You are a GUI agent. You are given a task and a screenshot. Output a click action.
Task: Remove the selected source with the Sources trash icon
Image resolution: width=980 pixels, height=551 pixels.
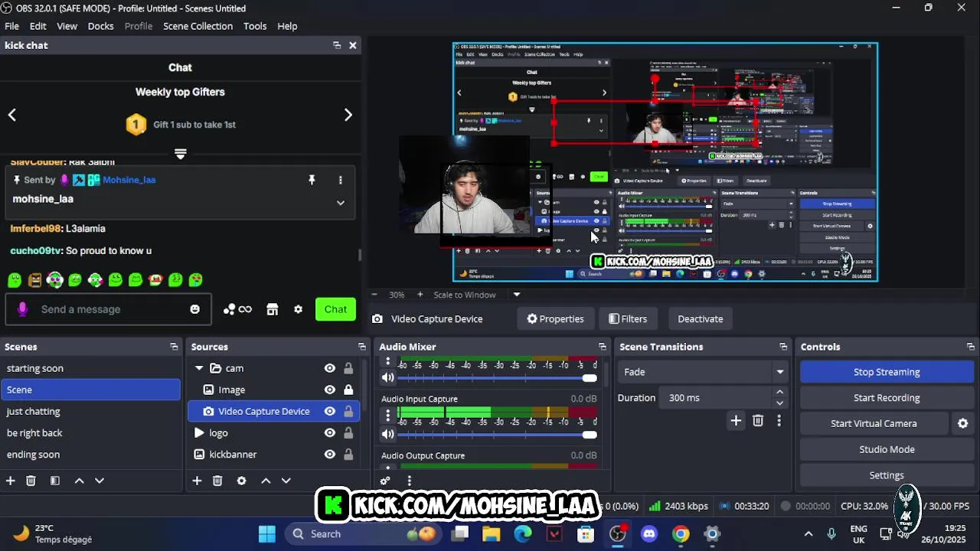217,481
